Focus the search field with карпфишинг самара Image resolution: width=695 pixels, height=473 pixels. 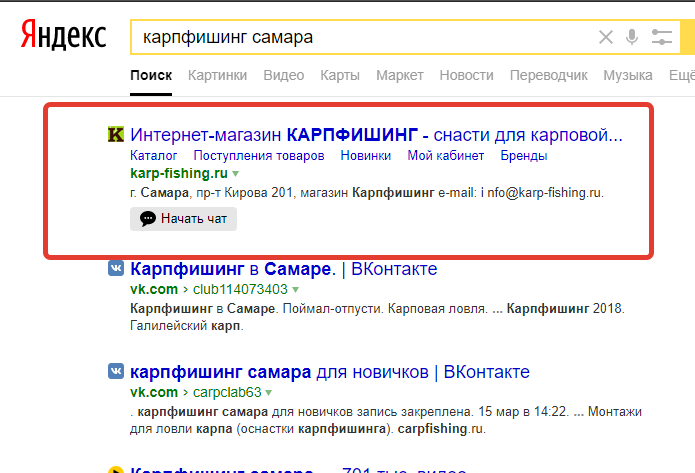[360, 38]
